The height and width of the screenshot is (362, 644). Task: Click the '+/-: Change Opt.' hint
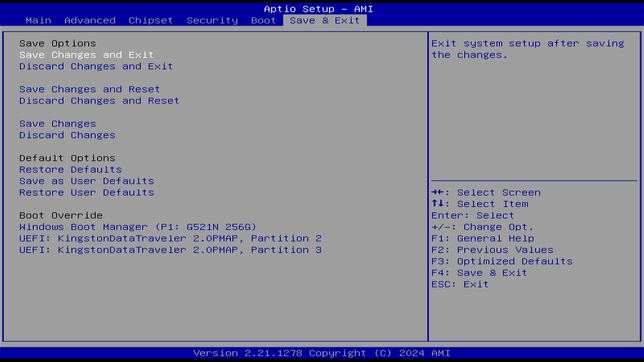click(x=482, y=227)
